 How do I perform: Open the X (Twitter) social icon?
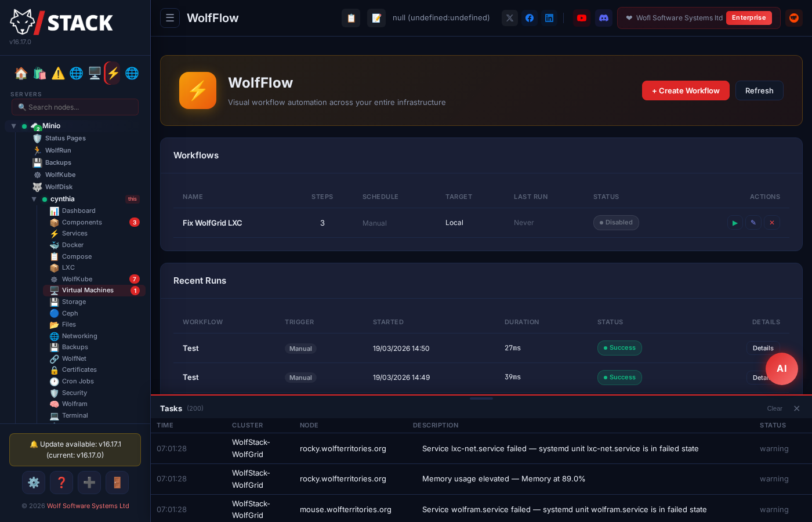coord(510,18)
